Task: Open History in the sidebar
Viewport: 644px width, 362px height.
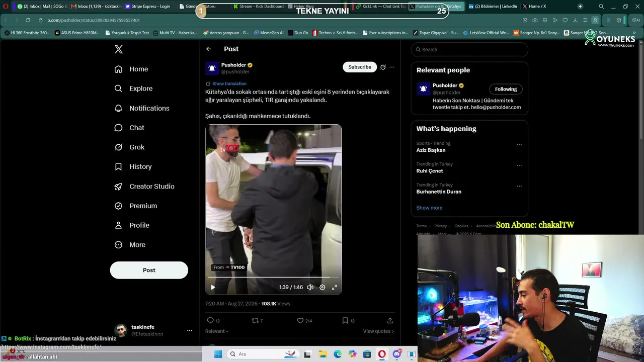Action: click(133, 166)
